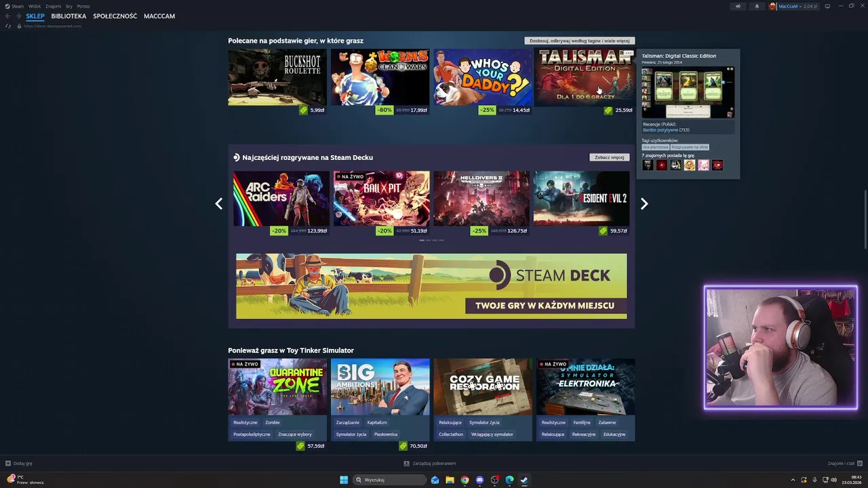Screen dimensions: 868x488
Task: Go forward with the forward arrow
Action: pyautogui.click(x=18, y=16)
